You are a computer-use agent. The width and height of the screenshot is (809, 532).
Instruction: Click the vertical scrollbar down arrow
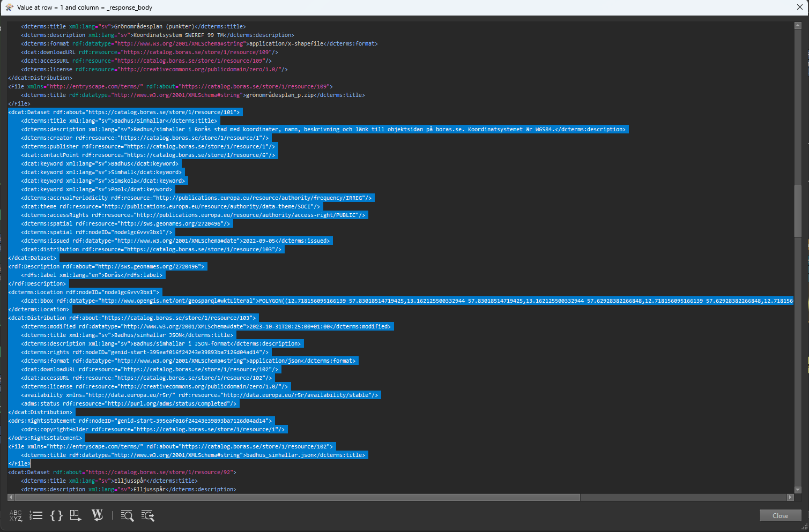click(798, 490)
